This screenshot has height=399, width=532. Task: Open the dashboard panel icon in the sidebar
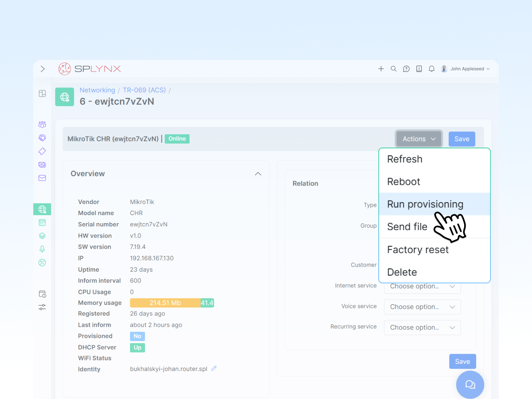(42, 93)
